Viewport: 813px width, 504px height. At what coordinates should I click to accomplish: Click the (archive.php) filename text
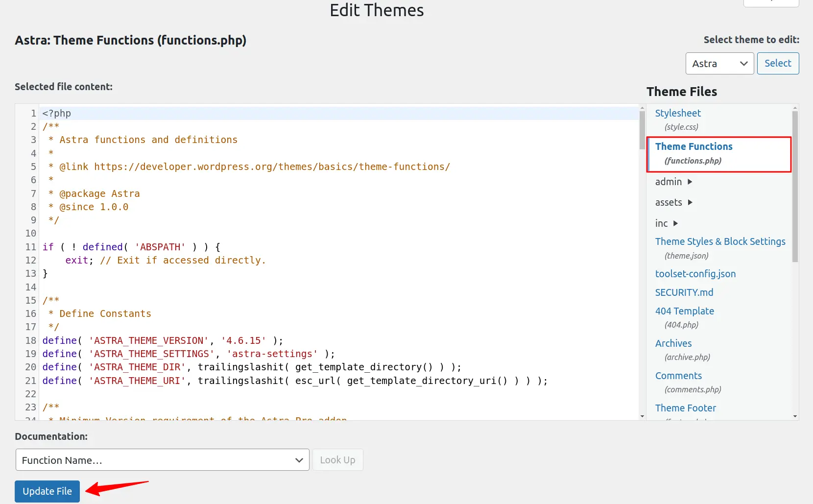point(687,357)
